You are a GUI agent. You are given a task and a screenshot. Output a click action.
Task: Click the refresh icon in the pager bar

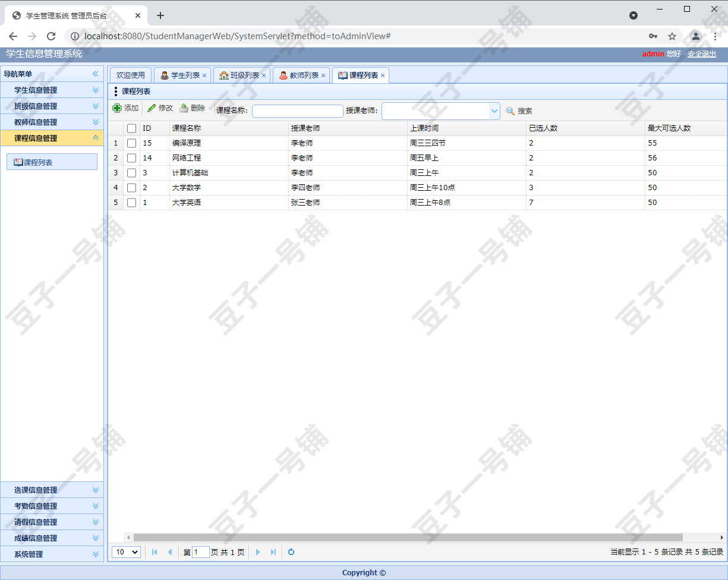[291, 552]
